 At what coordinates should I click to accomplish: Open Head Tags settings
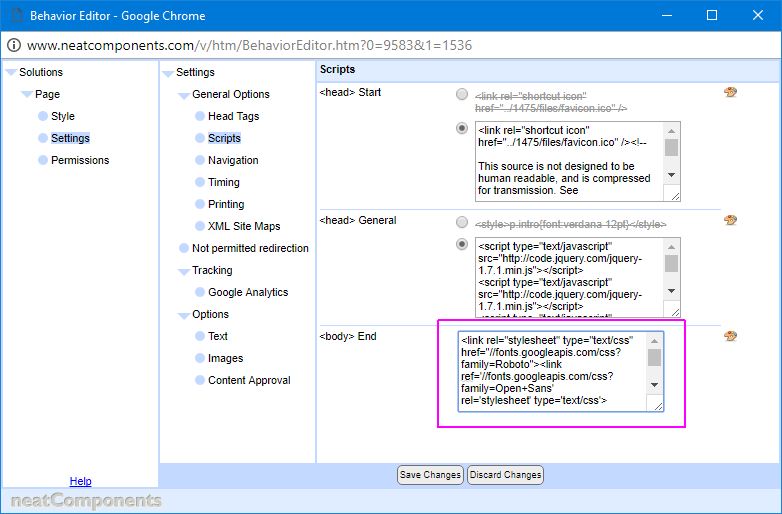coord(233,116)
